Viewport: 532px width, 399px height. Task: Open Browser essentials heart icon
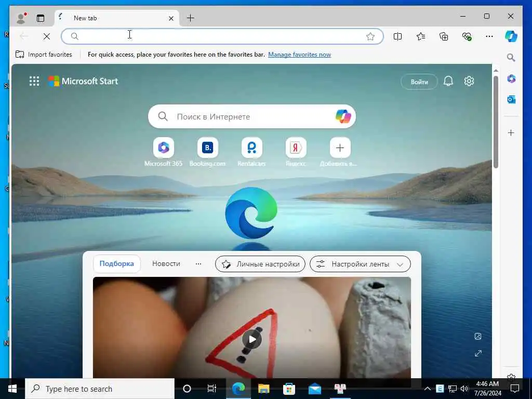(x=467, y=36)
